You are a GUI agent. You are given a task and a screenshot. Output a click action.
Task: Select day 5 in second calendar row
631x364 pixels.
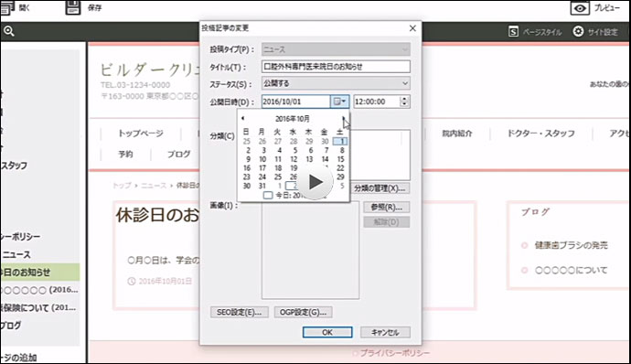[295, 150]
